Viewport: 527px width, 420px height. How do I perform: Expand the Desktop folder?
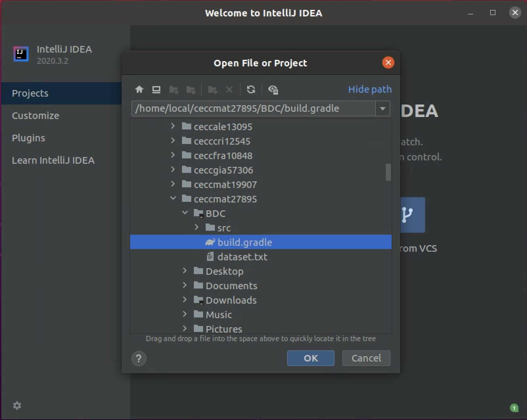click(x=185, y=271)
